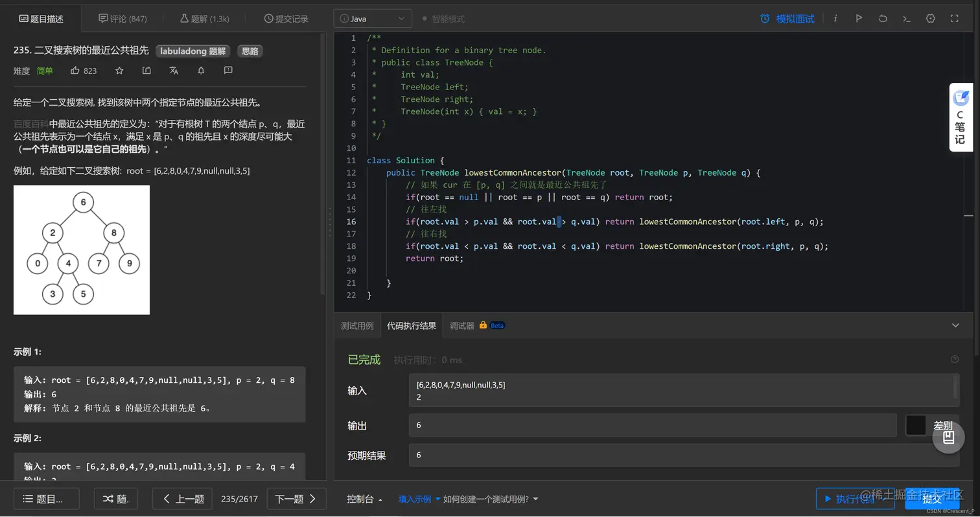Toggle fullscreen editor icon
Viewport: 980px width, 517px height.
[954, 18]
